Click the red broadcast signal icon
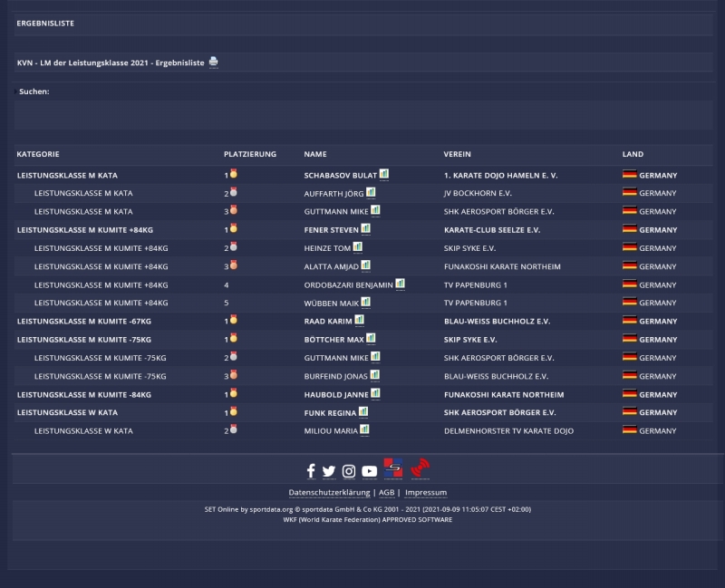The image size is (725, 588). coord(420,468)
